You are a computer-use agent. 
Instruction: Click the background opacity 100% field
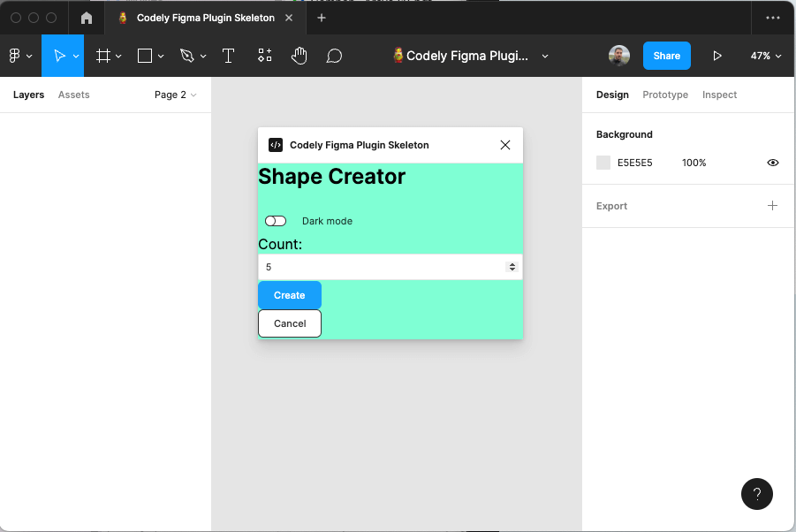tap(694, 163)
